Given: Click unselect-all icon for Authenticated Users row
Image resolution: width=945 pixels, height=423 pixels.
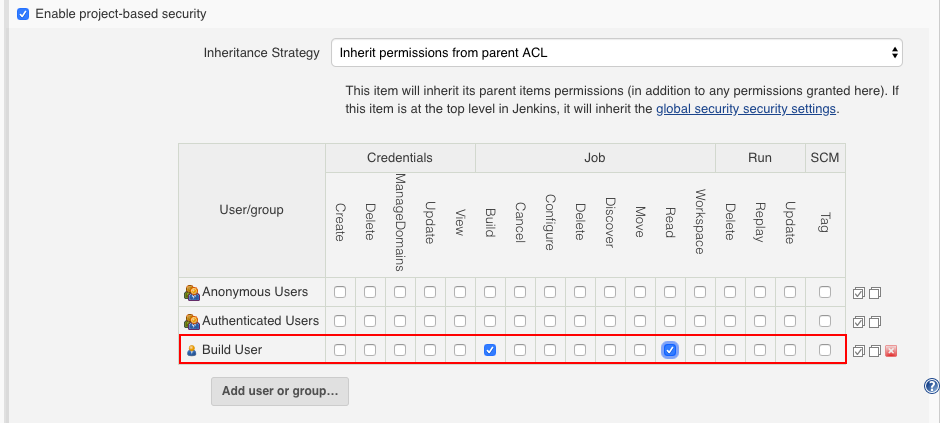Looking at the screenshot, I should [x=875, y=322].
